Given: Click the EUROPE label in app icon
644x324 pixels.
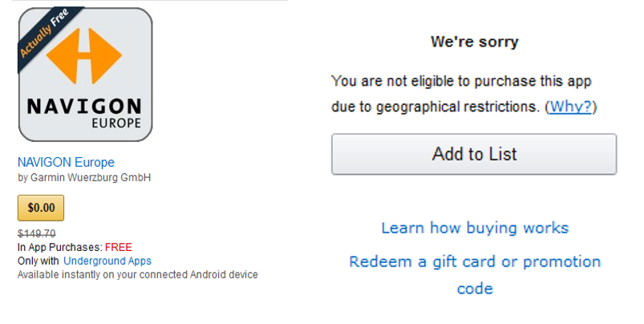Looking at the screenshot, I should (116, 124).
